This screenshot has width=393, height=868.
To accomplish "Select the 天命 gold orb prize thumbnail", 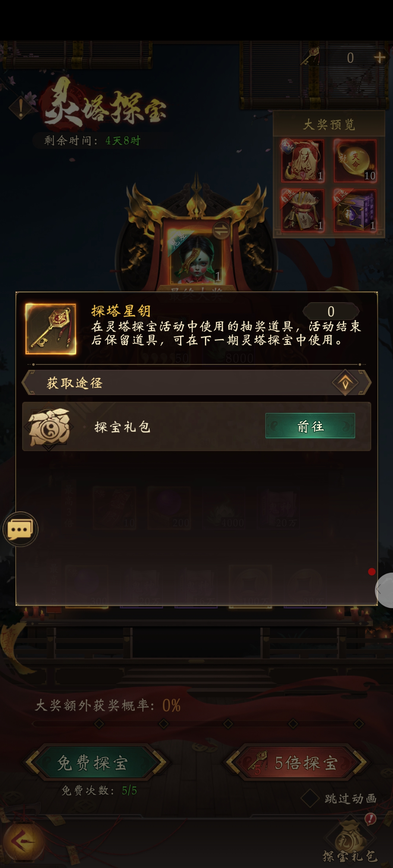I will pyautogui.click(x=355, y=161).
